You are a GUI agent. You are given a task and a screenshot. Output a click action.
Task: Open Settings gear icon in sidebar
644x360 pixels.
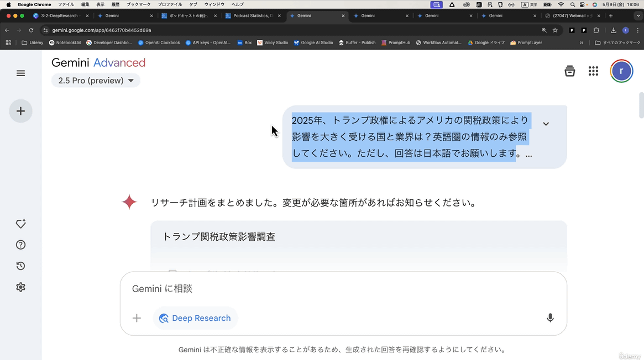(20, 287)
